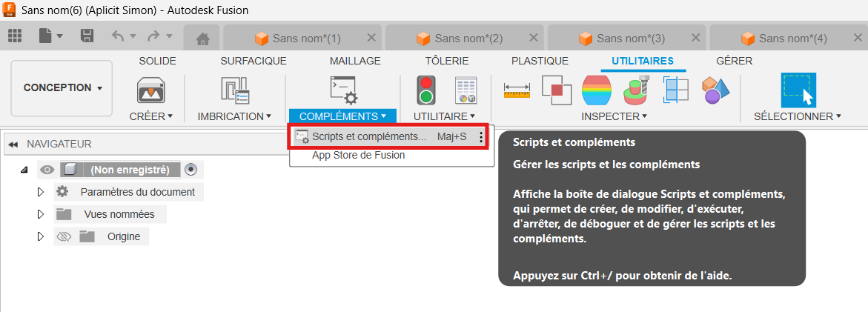Click the Imbrication tool icon
868x312 pixels.
[x=234, y=90]
